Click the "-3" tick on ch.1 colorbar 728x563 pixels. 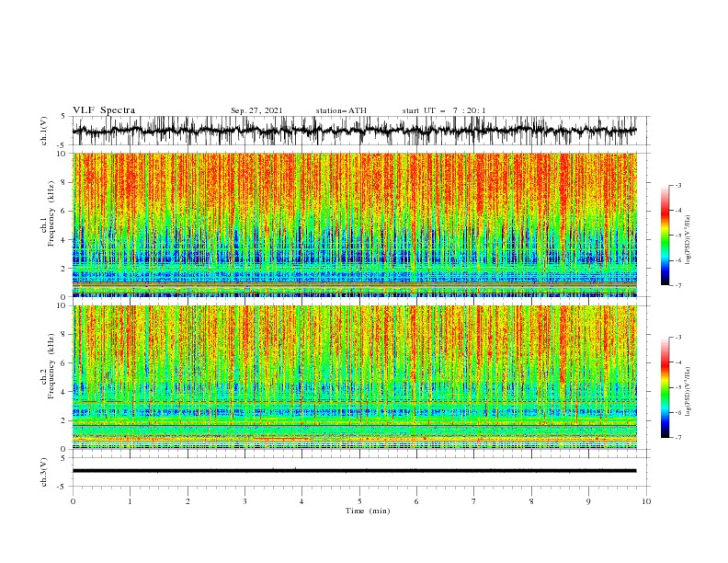[x=678, y=185]
